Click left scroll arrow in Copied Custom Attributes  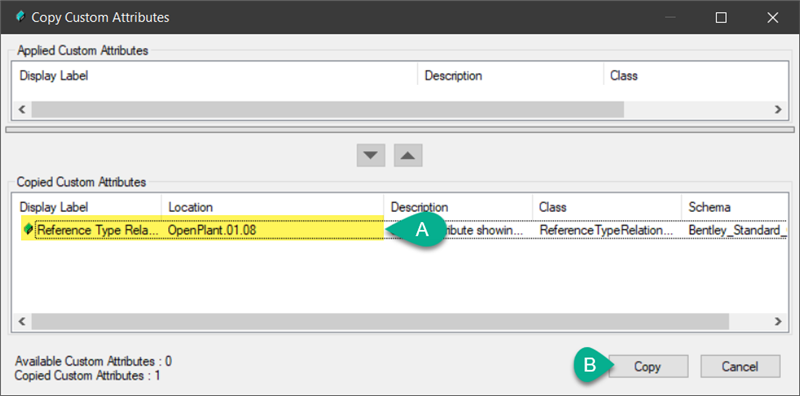click(x=21, y=321)
